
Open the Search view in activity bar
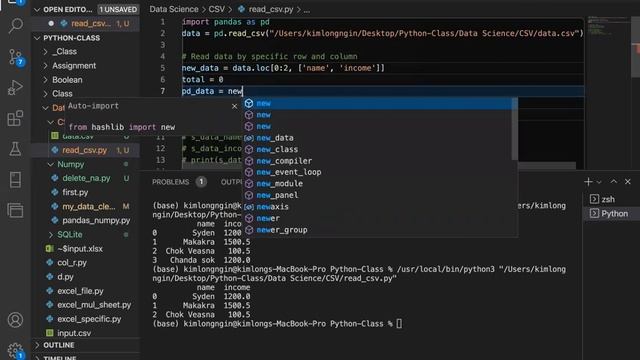(16, 26)
